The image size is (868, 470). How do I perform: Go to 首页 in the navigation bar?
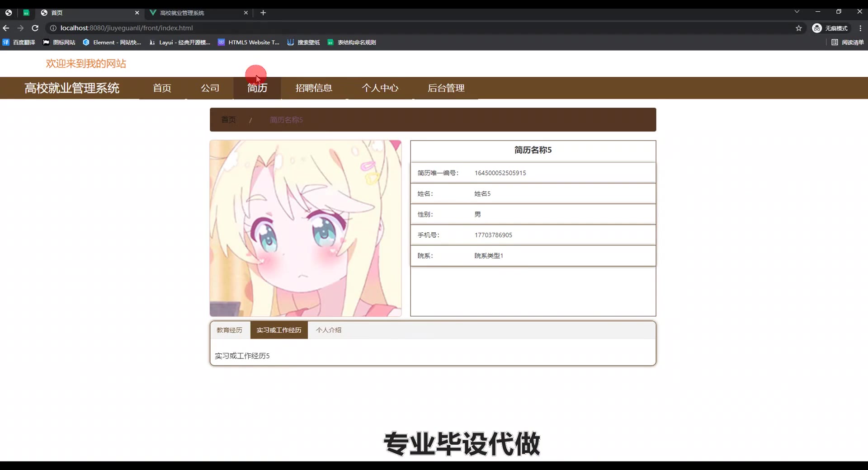click(x=162, y=88)
